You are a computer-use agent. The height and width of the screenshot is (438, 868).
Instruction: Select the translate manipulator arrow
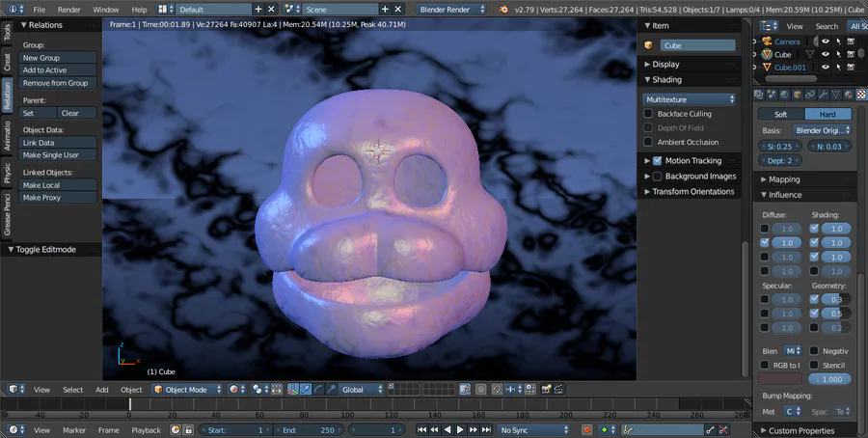tap(306, 389)
